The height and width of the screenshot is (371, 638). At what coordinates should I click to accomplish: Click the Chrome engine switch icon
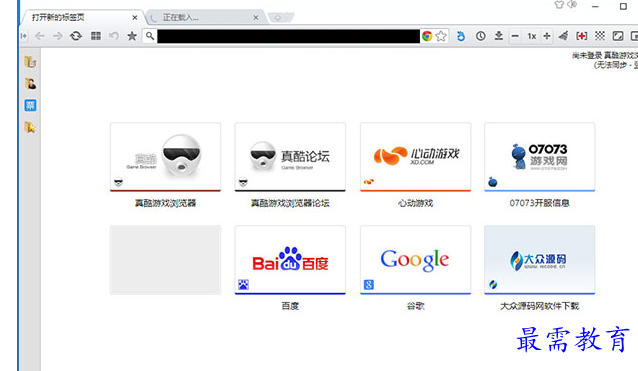pyautogui.click(x=427, y=36)
